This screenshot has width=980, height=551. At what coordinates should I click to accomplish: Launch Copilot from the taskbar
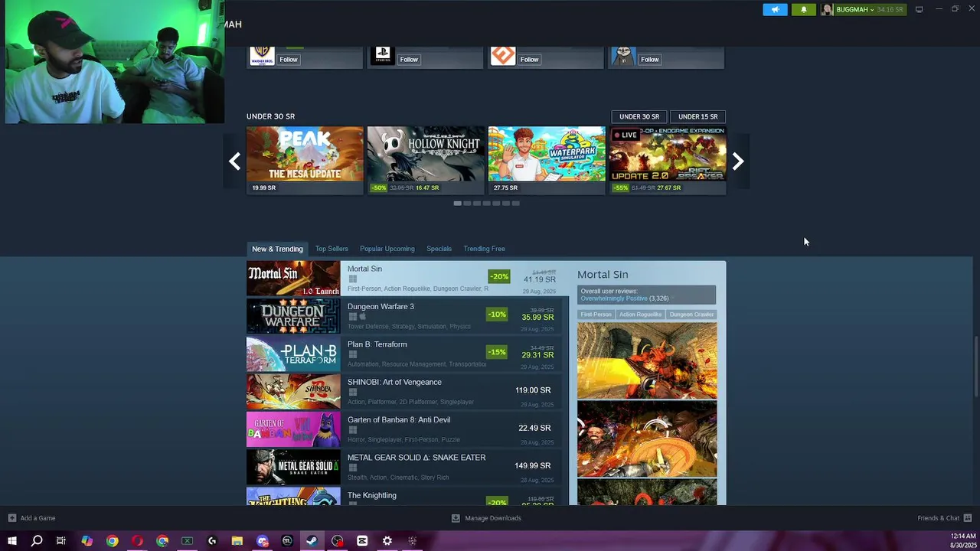pos(87,541)
